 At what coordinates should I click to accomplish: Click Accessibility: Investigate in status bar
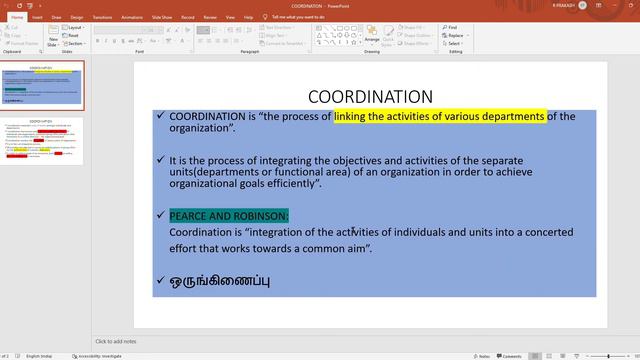pyautogui.click(x=97, y=356)
